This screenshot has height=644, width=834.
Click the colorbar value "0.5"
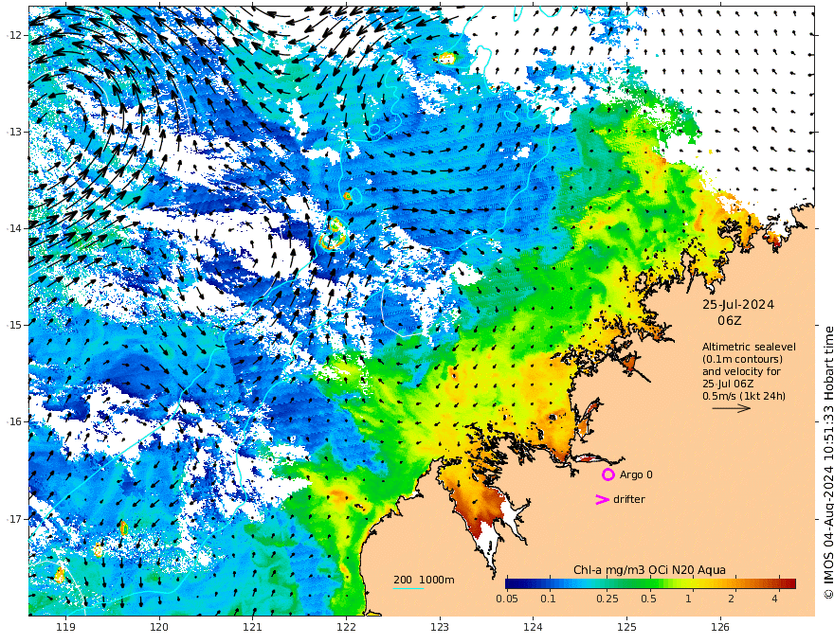click(648, 599)
